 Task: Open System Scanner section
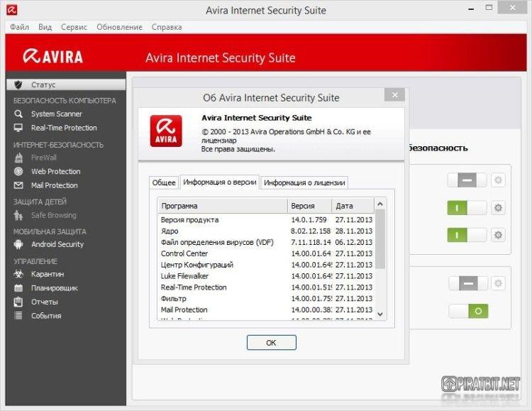[x=57, y=114]
